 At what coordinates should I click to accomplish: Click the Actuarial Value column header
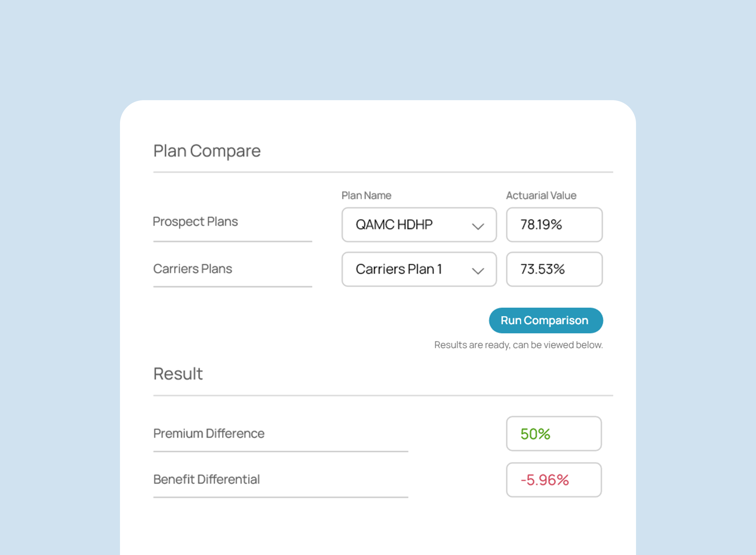tap(541, 196)
